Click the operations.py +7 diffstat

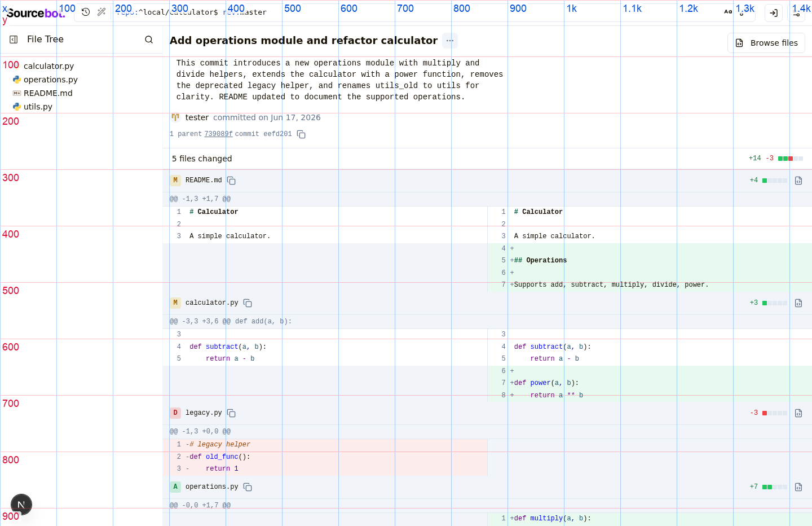768,487
